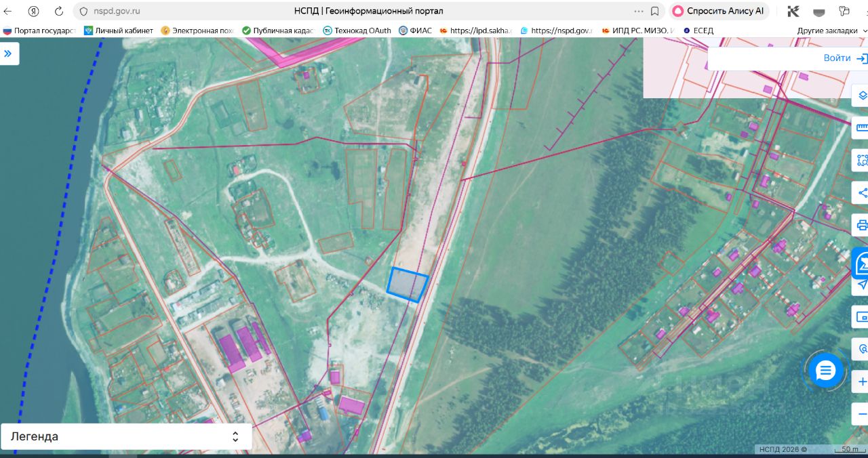The width and height of the screenshot is (868, 458).
Task: Zoom in the map with plus
Action: [x=861, y=381]
